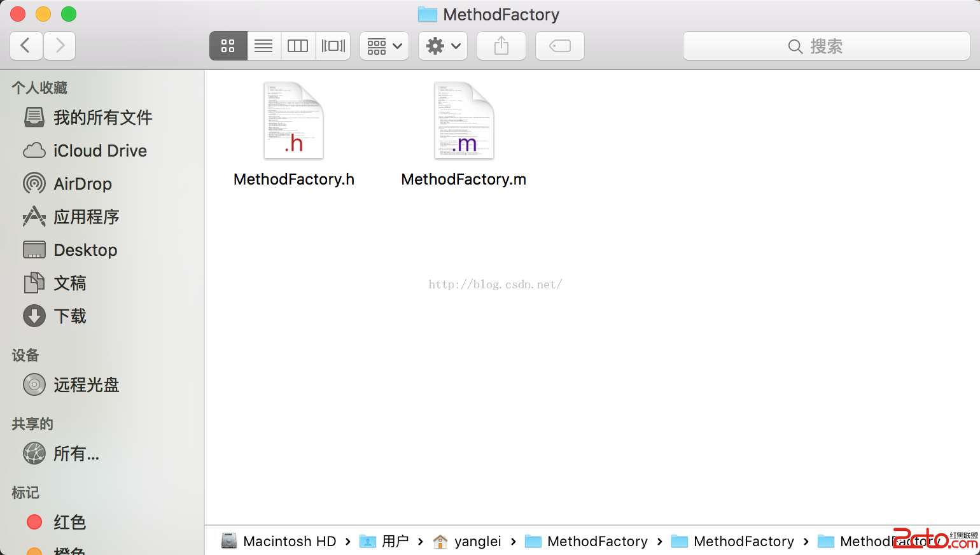
Task: Select the red 红色 tag
Action: click(69, 523)
